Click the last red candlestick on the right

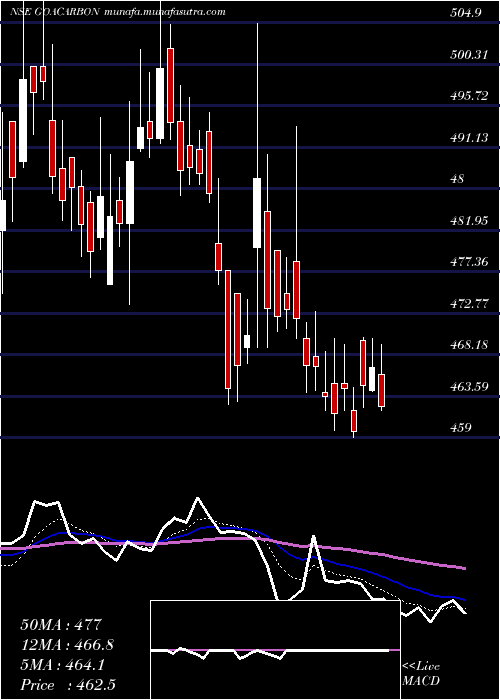pyautogui.click(x=382, y=391)
